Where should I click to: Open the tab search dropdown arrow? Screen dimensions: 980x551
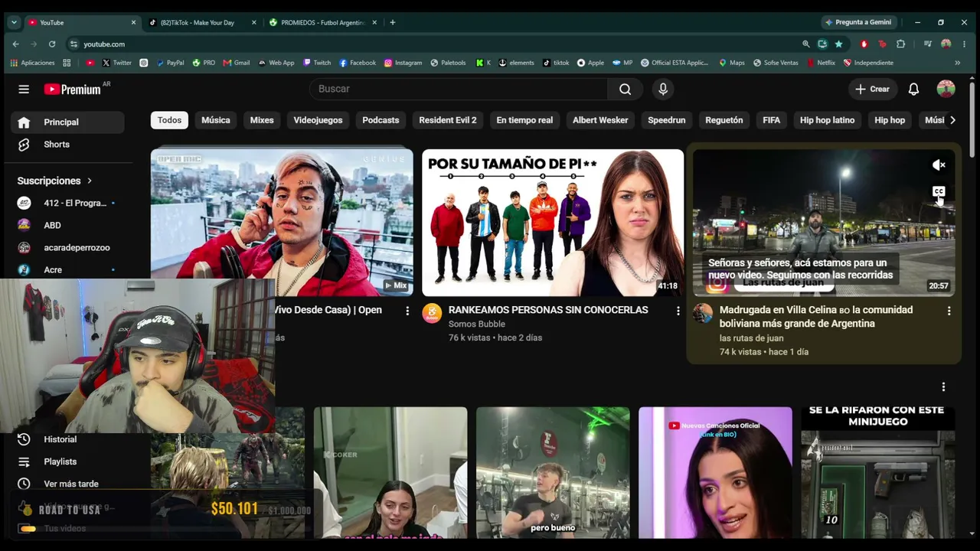[x=14, y=22]
